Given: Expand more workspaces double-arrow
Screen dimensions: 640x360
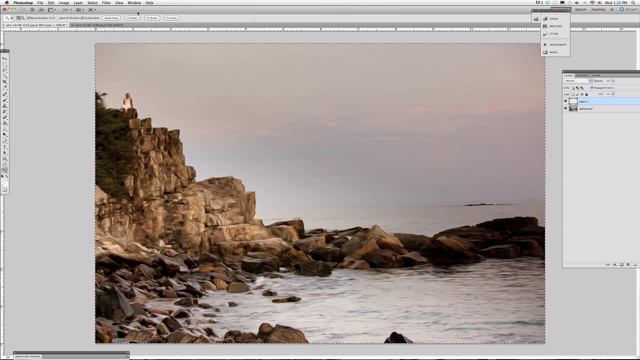Looking at the screenshot, I should pos(611,9).
